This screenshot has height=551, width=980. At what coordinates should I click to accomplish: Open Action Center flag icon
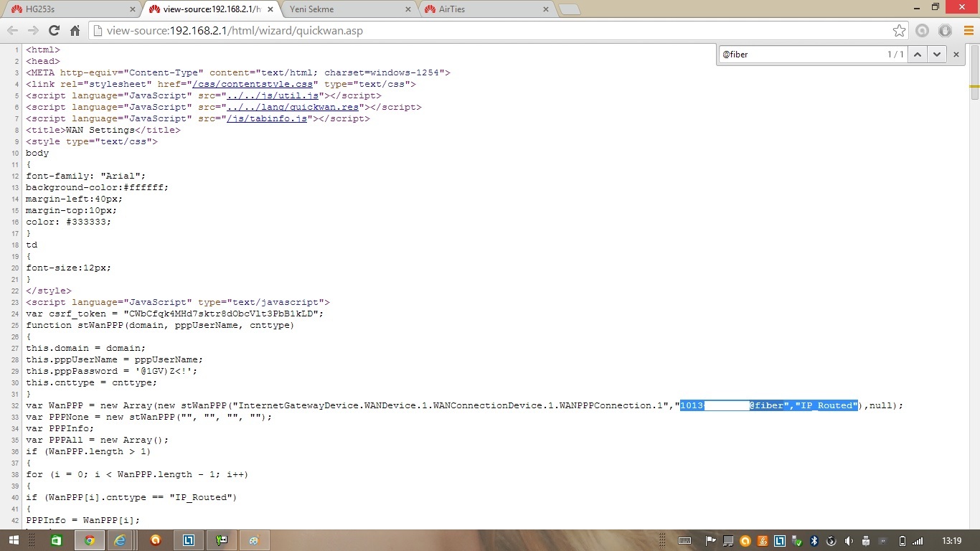coord(711,541)
